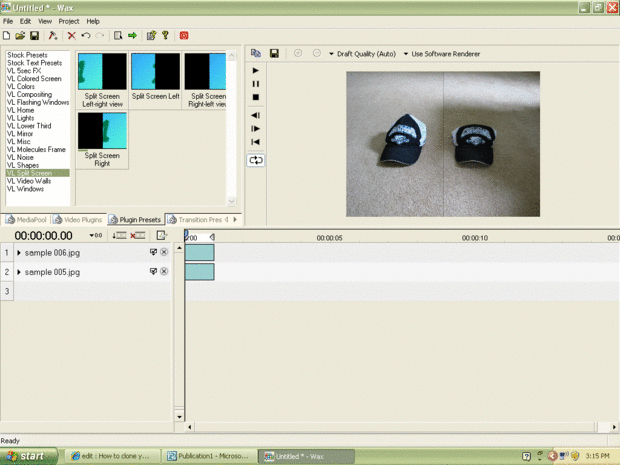The width and height of the screenshot is (620, 465).
Task: Open the Use Software Renderer dropdown
Action: click(442, 54)
